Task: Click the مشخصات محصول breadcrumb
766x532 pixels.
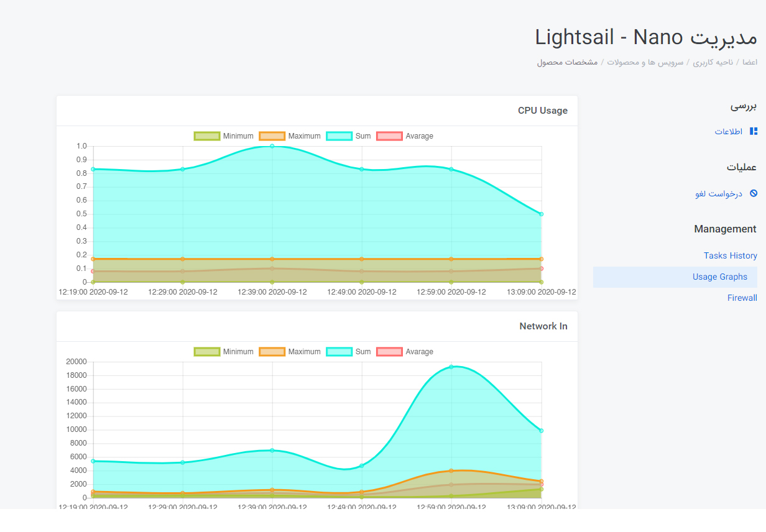Action: point(568,62)
